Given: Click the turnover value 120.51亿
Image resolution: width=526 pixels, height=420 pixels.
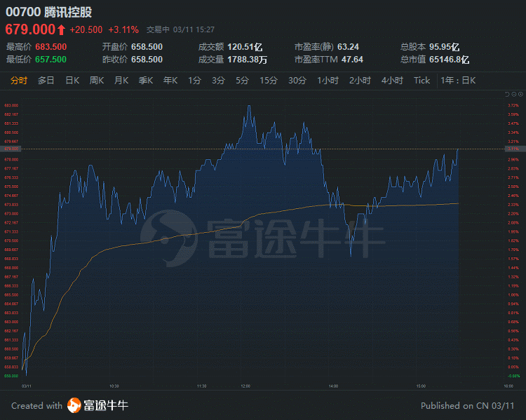Looking at the screenshot, I should pyautogui.click(x=245, y=47).
